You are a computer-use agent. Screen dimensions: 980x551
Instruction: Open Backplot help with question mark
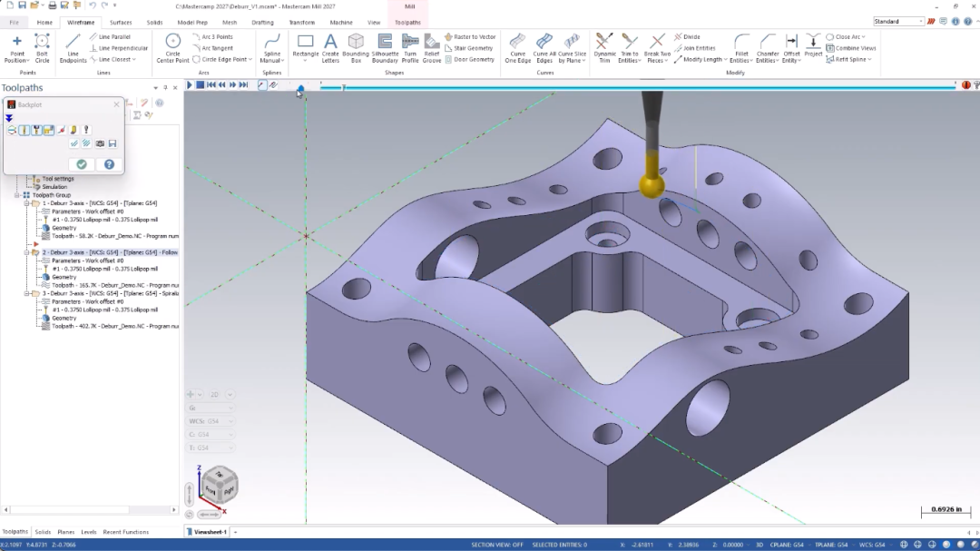click(x=110, y=164)
